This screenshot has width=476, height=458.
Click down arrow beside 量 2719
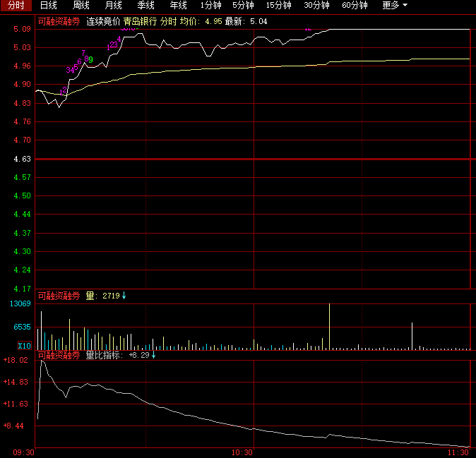[124, 296]
